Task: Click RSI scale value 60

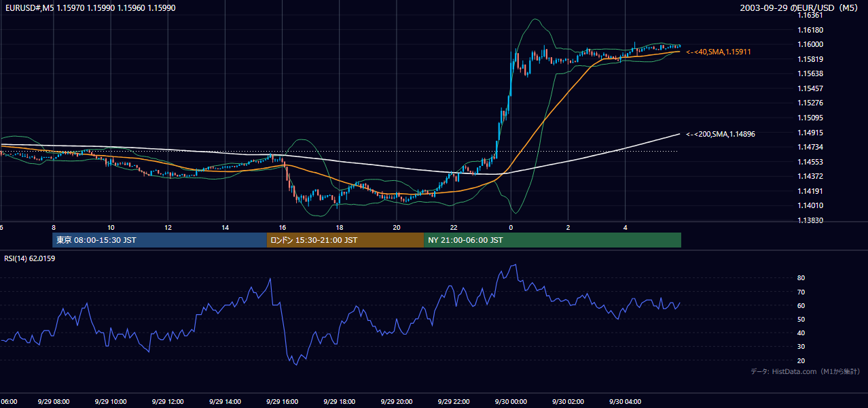Action: point(801,305)
